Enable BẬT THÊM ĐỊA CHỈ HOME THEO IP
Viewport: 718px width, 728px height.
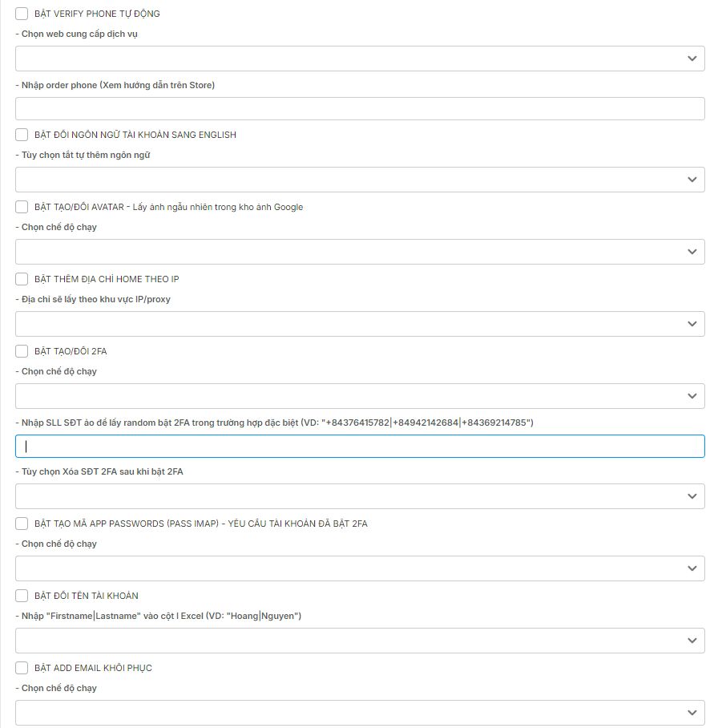(x=22, y=279)
